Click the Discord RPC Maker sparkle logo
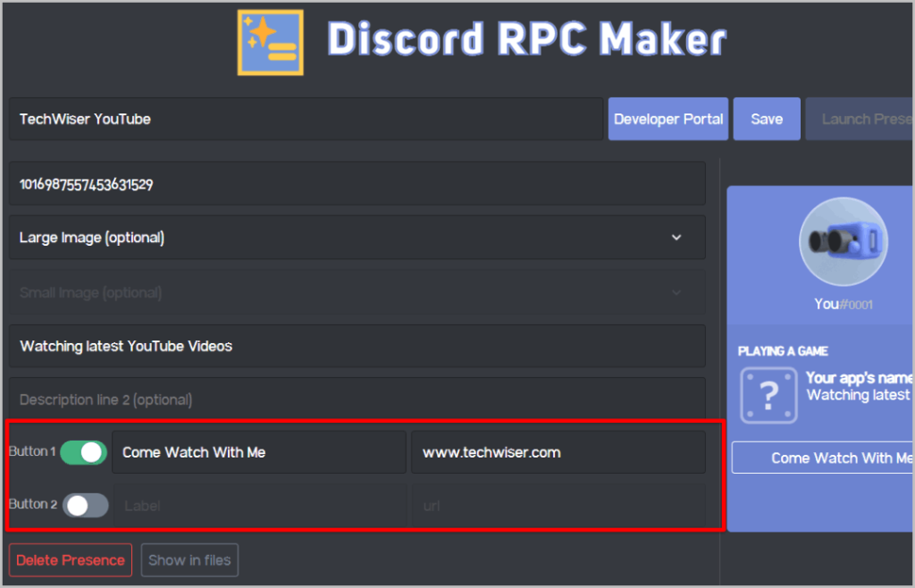915x588 pixels. 270,43
